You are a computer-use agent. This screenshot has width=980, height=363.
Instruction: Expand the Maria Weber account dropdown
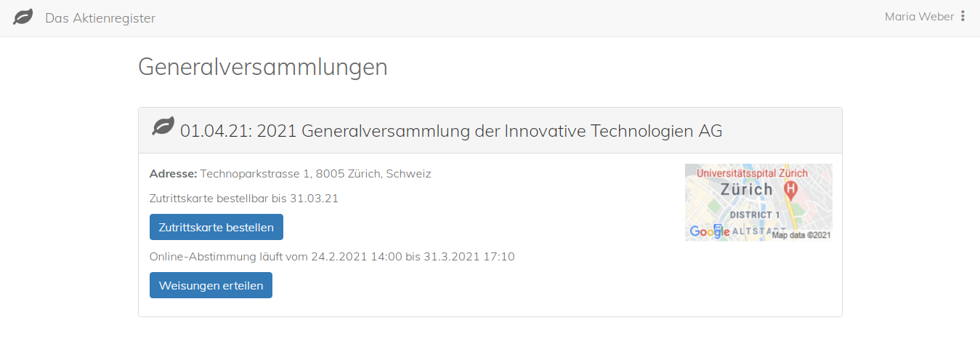pos(919,16)
